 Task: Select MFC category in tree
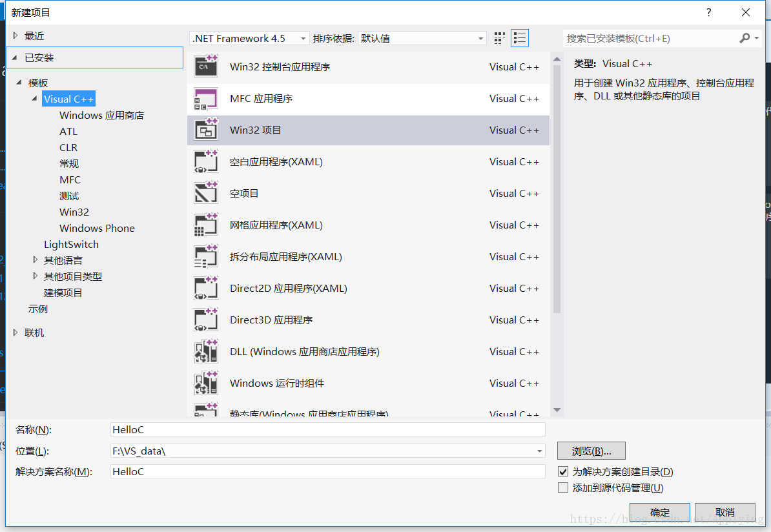pyautogui.click(x=70, y=180)
